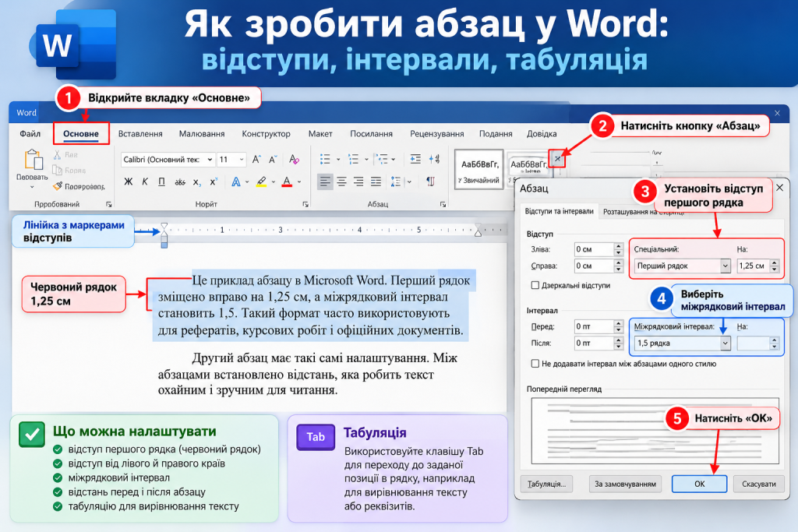This screenshot has width=798, height=532.
Task: Switch to the Основне ribbon tab
Action: coord(81,134)
